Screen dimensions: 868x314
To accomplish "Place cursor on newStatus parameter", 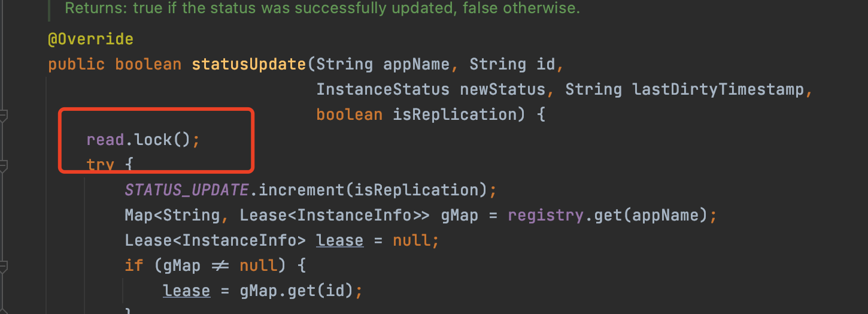I will [x=502, y=89].
